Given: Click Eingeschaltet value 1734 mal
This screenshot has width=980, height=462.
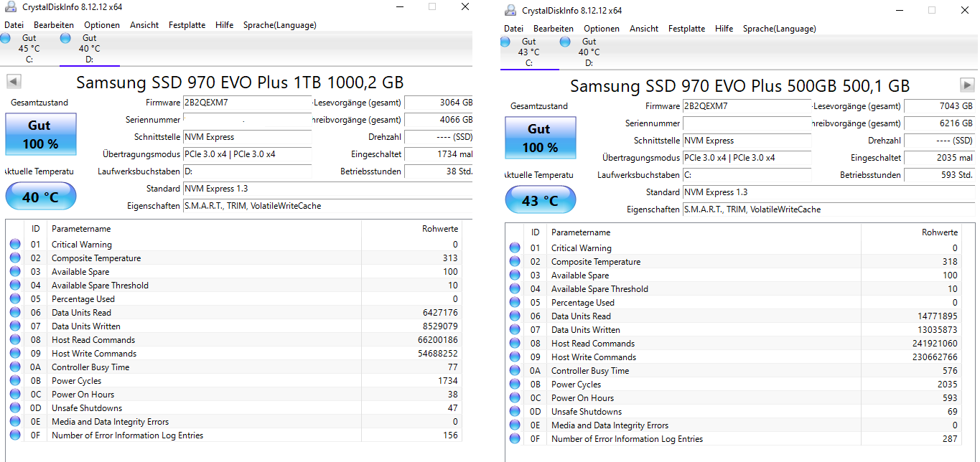Looking at the screenshot, I should [439, 154].
